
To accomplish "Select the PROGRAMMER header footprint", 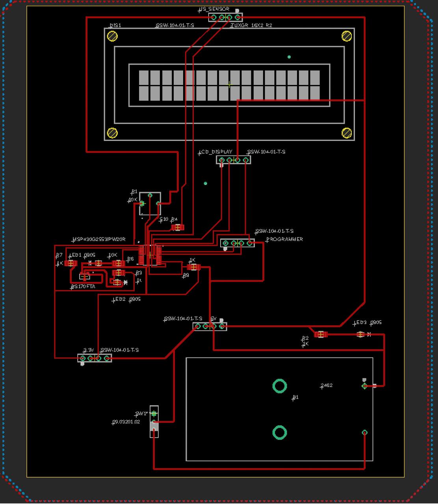I will tap(237, 243).
